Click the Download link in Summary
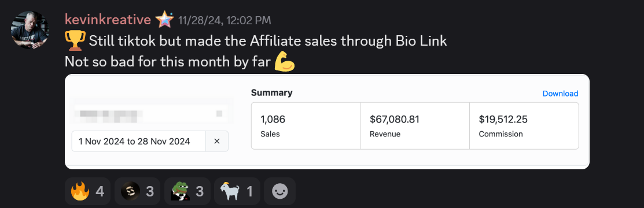The width and height of the screenshot is (644, 208). tap(560, 94)
